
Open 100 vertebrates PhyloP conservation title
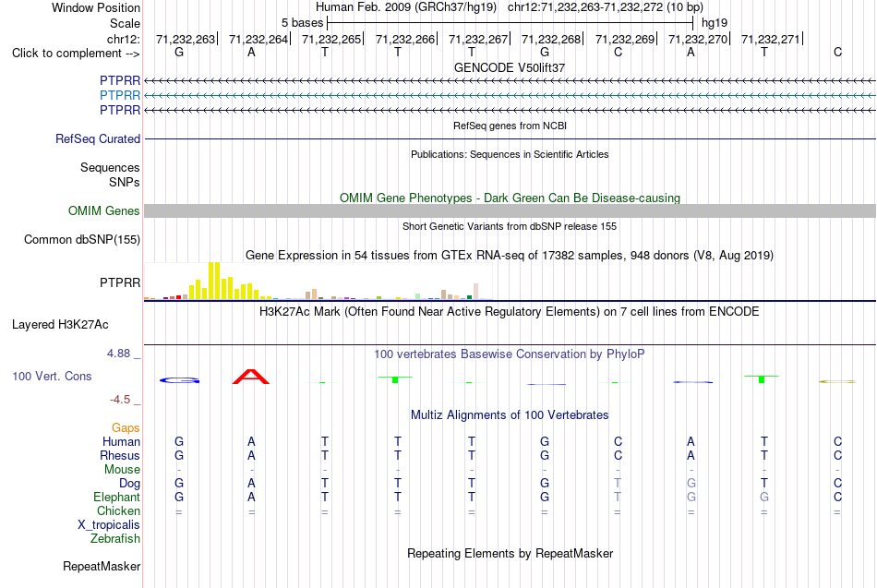click(510, 354)
